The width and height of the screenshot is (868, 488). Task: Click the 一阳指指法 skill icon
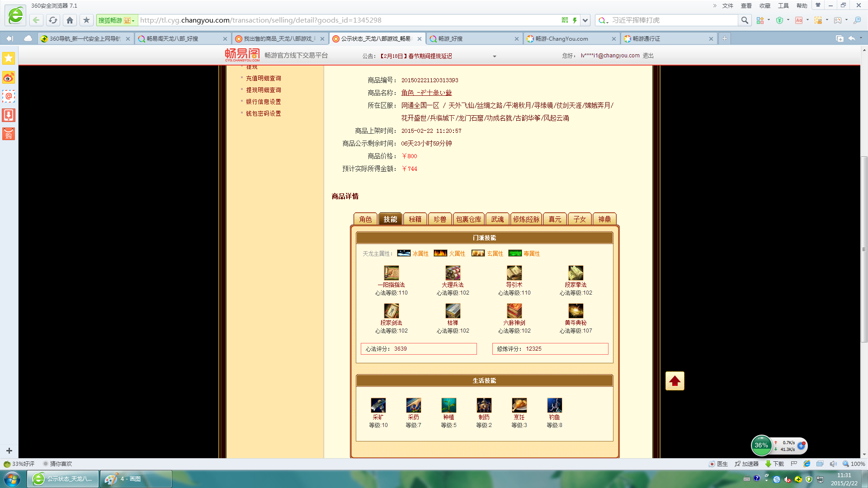pyautogui.click(x=391, y=273)
